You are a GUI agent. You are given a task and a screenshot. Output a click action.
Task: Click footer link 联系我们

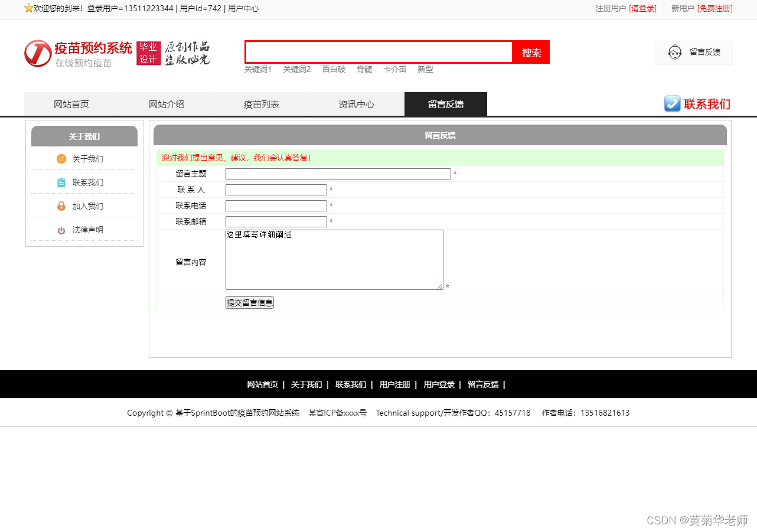click(351, 384)
